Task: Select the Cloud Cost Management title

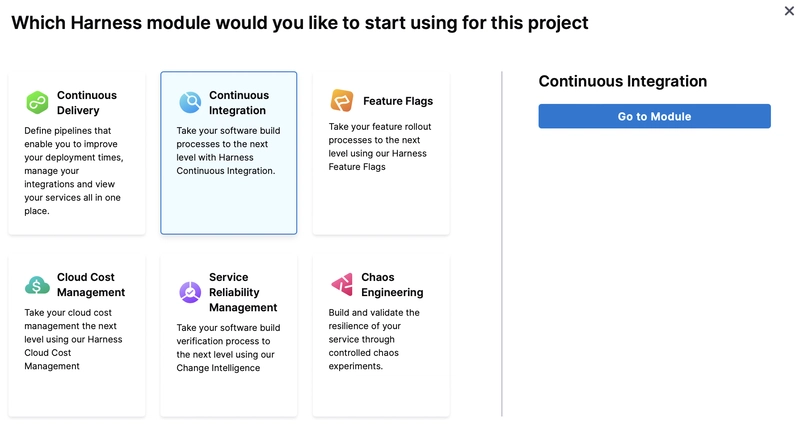Action: coord(91,285)
